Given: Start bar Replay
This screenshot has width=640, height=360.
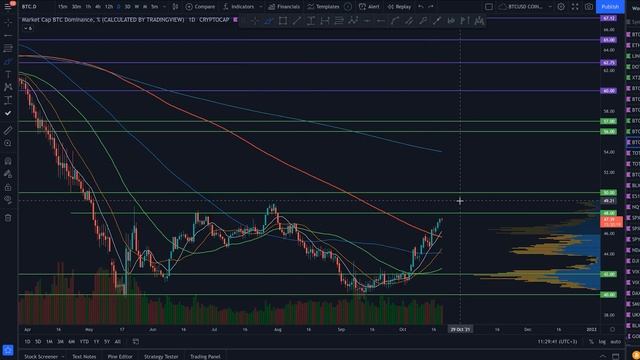Looking at the screenshot, I should point(399,7).
